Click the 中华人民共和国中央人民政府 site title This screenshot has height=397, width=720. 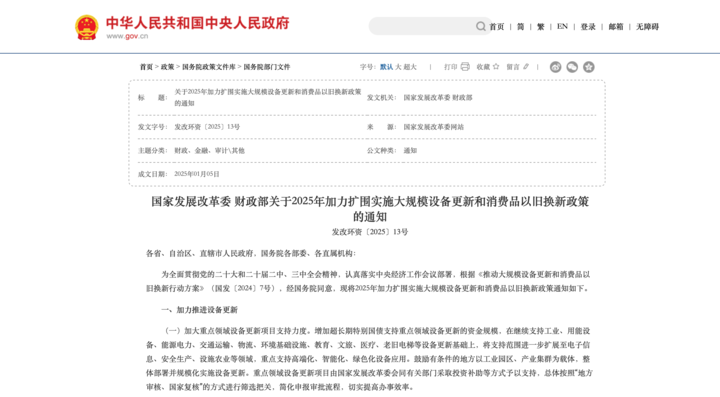pos(198,23)
